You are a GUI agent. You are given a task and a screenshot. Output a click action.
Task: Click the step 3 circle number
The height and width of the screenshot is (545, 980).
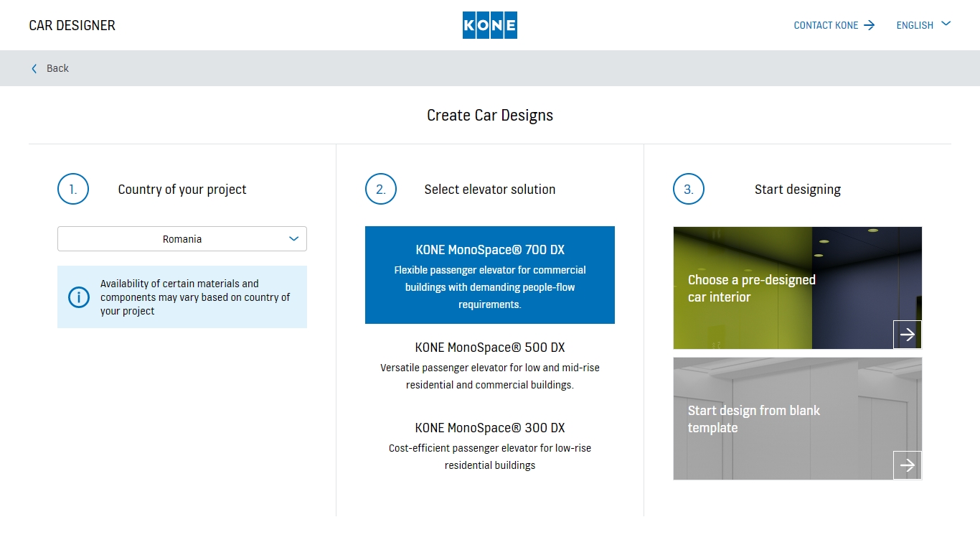point(689,190)
